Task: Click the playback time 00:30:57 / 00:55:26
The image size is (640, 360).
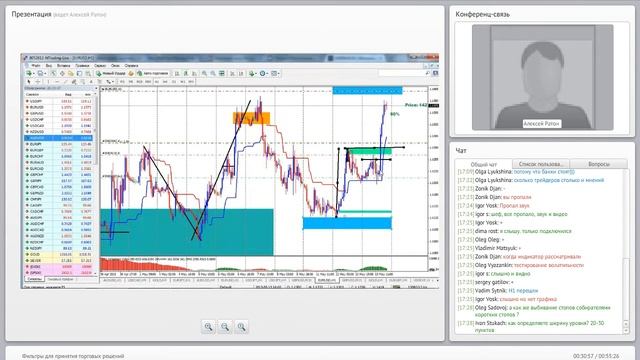Action: (596, 356)
